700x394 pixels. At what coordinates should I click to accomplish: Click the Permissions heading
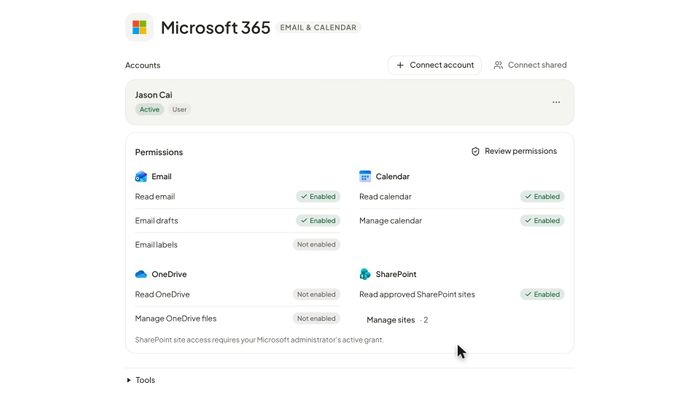click(159, 152)
